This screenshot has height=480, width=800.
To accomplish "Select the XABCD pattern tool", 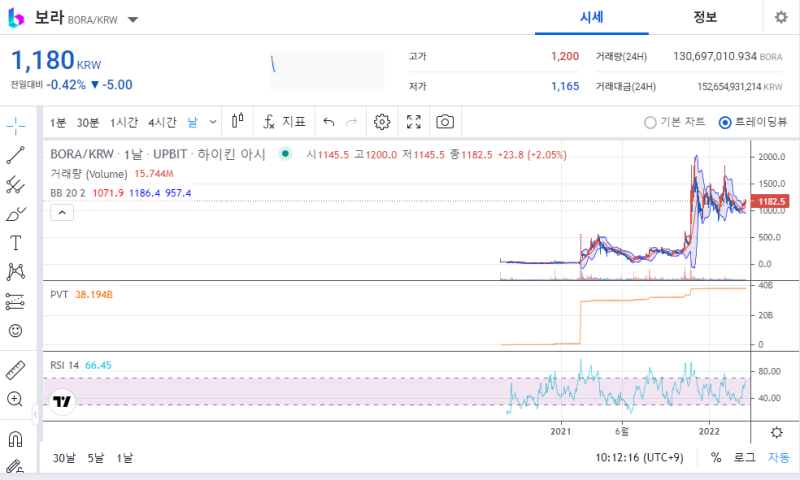I will click(x=16, y=272).
